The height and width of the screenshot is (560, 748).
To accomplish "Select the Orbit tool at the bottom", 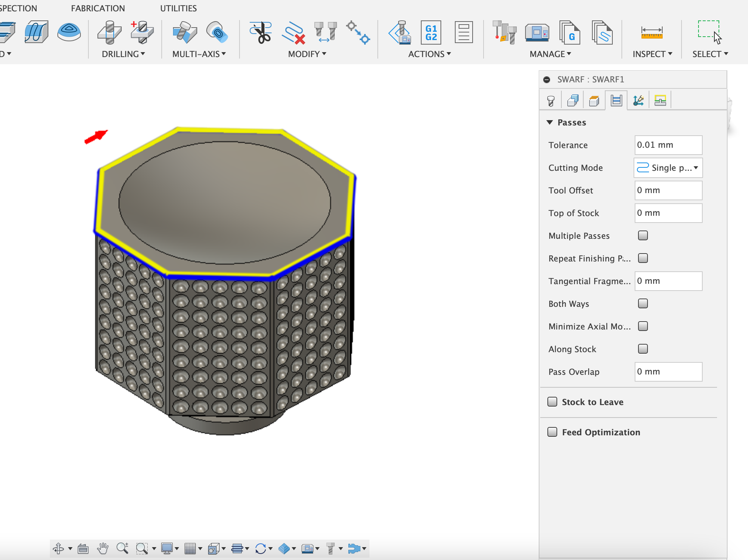I will click(59, 548).
